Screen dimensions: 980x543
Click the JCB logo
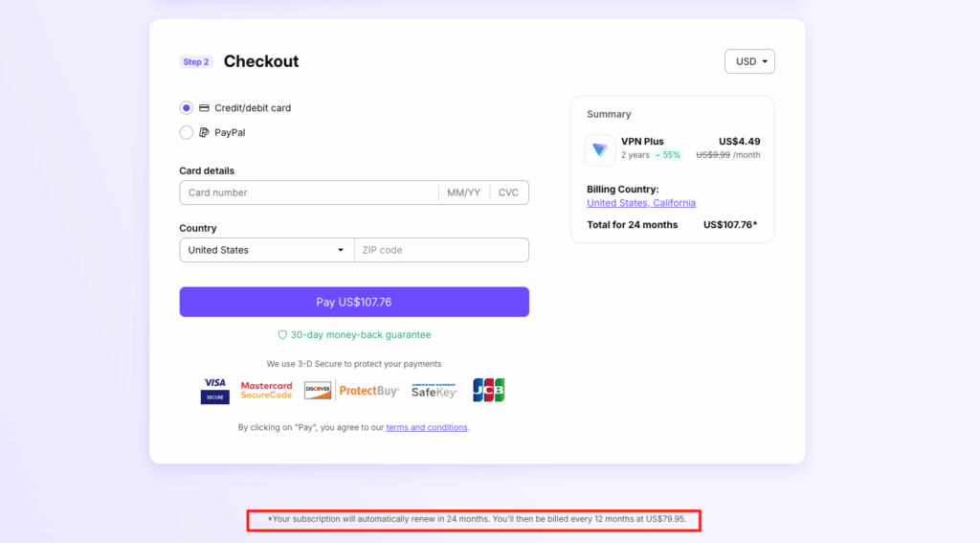point(489,391)
